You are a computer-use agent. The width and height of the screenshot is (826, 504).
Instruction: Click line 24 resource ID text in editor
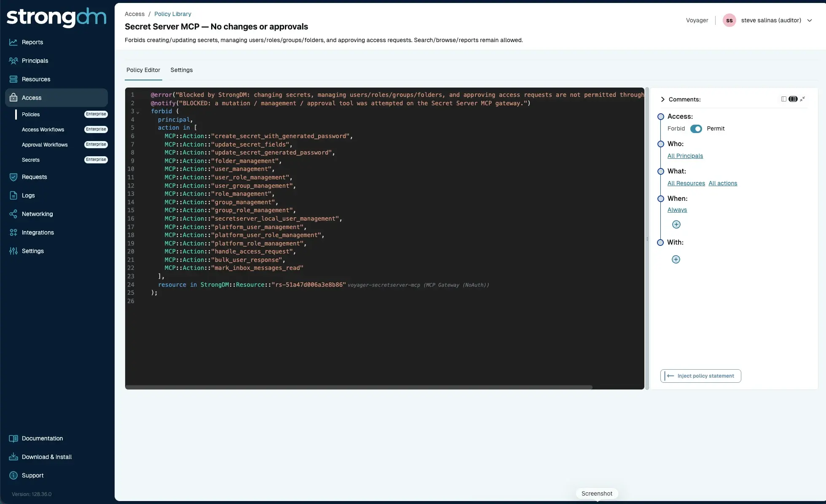click(308, 285)
